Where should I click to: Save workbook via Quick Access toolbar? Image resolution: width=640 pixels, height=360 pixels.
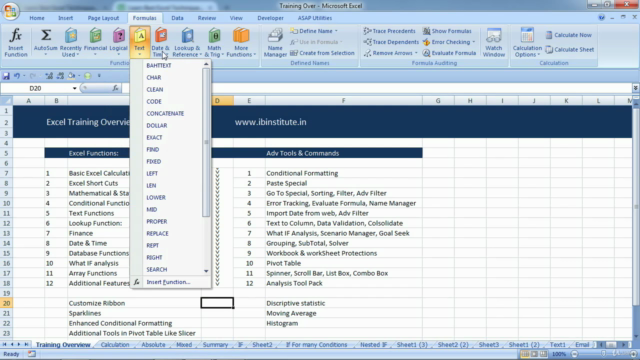point(6,76)
